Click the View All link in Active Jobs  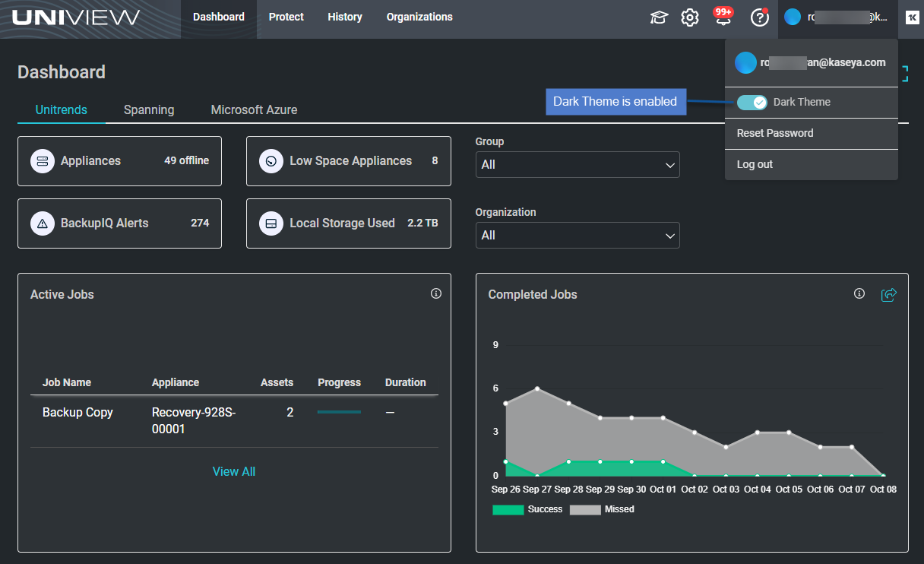coord(234,472)
